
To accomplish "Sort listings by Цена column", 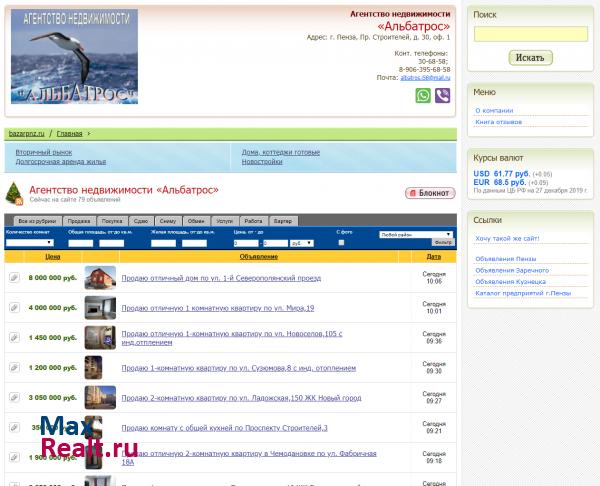I will pyautogui.click(x=52, y=256).
